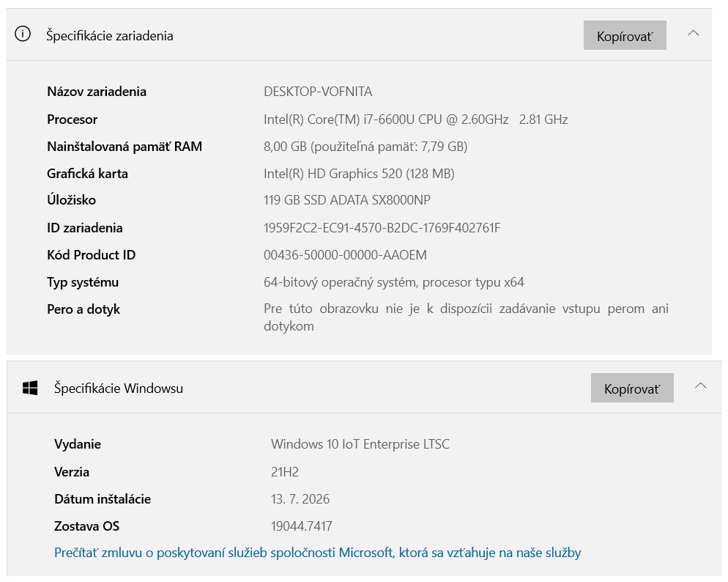Click the 8,00 GB RAM value
728x582 pixels.
(365, 147)
